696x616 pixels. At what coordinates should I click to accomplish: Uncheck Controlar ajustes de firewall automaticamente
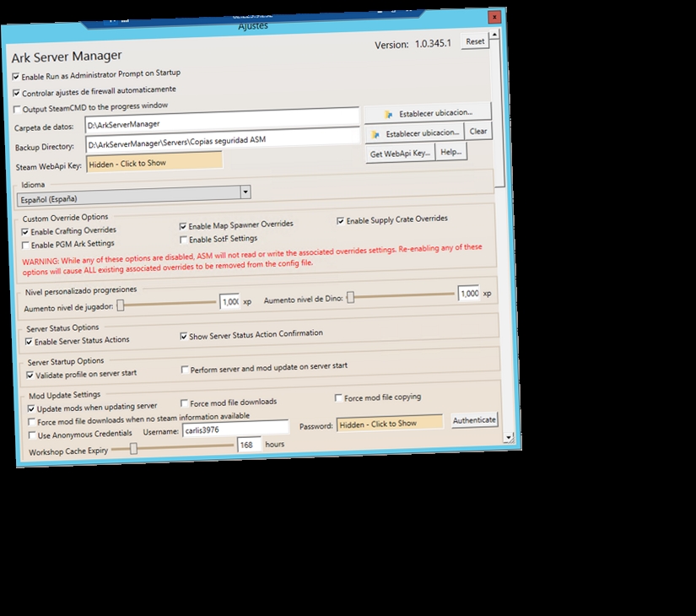point(16,94)
